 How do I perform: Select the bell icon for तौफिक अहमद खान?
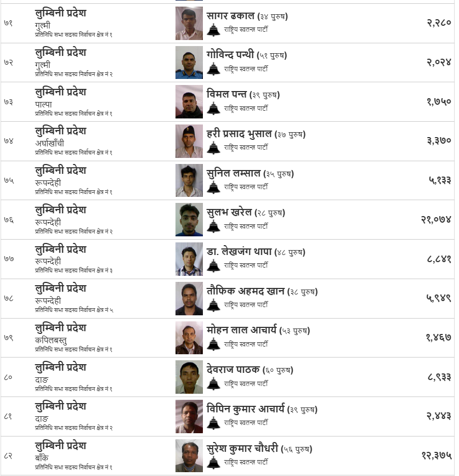[x=213, y=305]
